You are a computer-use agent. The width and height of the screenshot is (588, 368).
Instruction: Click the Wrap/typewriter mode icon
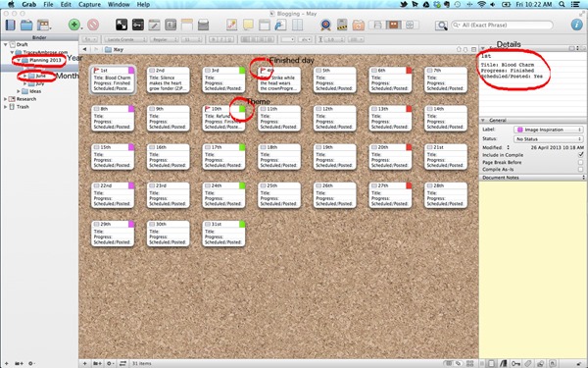pos(187,25)
